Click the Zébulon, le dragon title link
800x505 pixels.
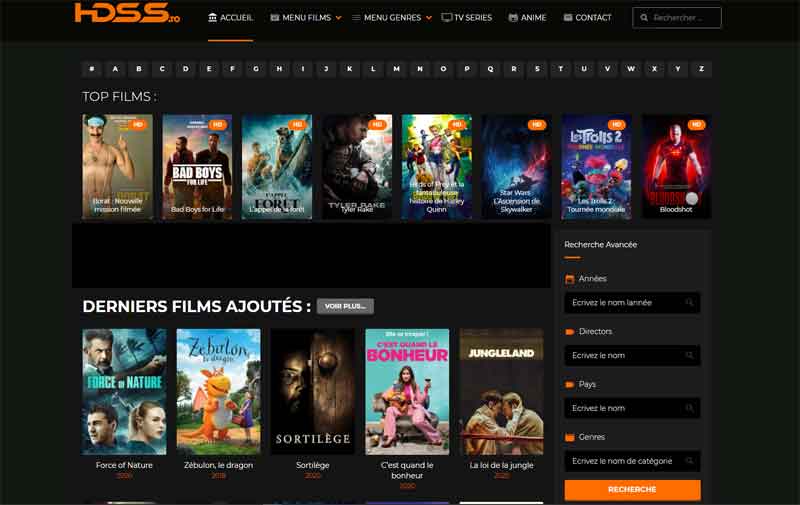point(218,465)
